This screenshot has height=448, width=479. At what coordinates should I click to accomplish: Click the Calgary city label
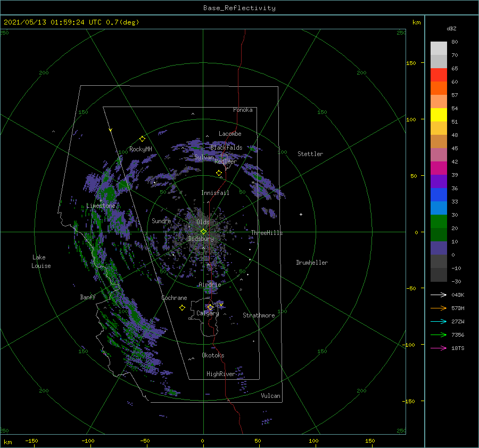coord(208,313)
